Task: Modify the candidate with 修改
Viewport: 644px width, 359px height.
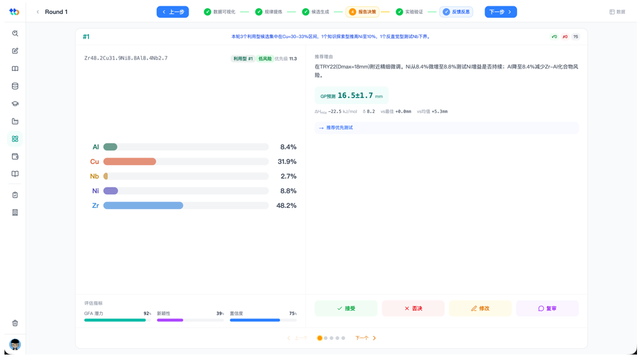Action: click(480, 308)
